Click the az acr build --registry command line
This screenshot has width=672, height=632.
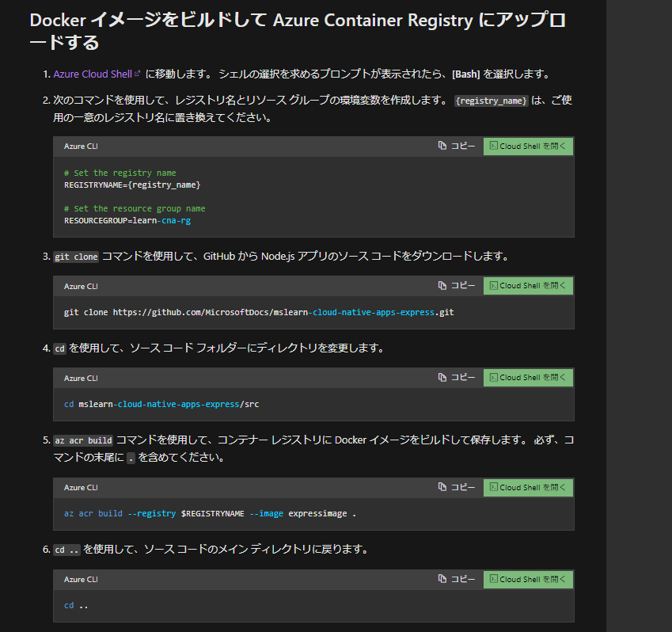click(210, 513)
